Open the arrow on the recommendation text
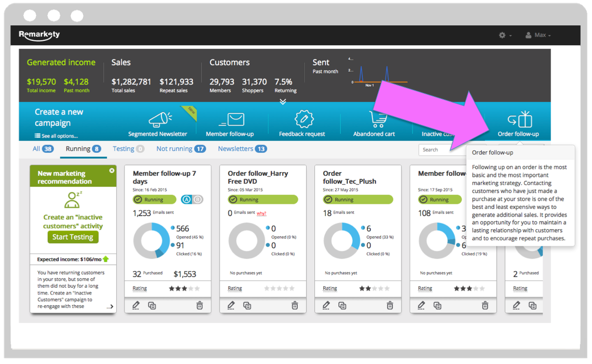 pyautogui.click(x=110, y=306)
